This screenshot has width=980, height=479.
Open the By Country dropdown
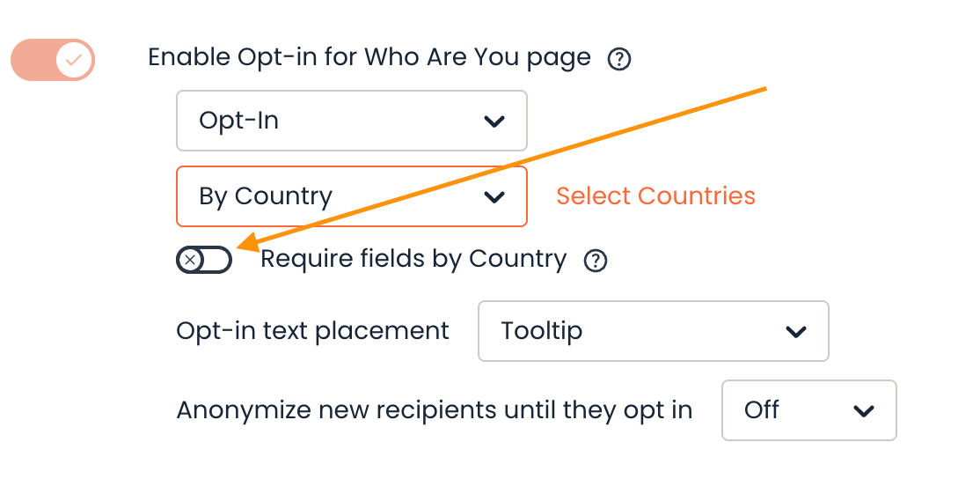point(352,196)
